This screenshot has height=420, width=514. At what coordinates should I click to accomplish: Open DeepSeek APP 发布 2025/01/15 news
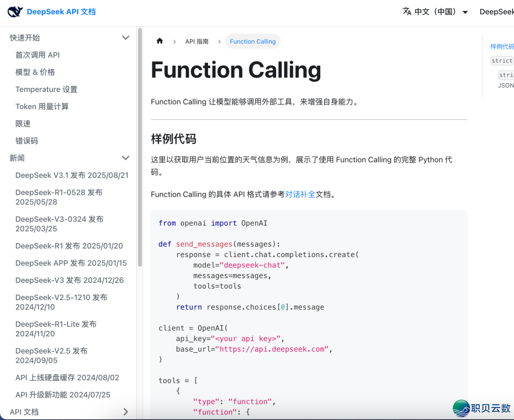tap(71, 263)
